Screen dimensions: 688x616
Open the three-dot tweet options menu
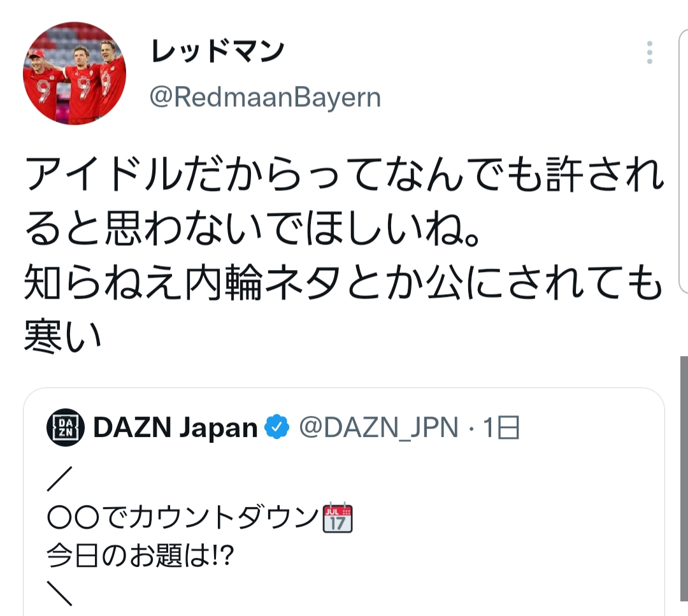click(x=649, y=53)
